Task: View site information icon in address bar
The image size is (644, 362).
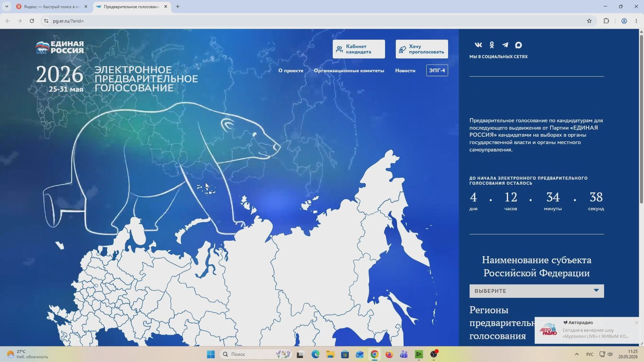Action: coord(46,21)
